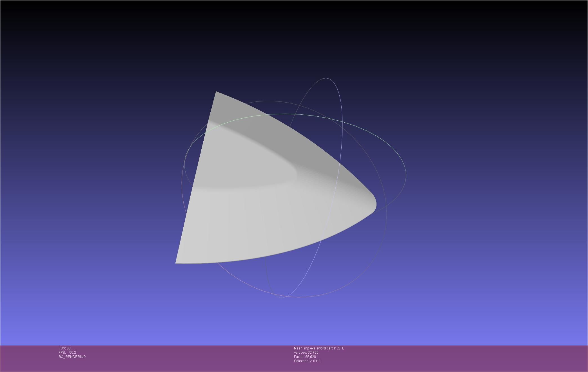Click the FPS 66.2 readout
Screen dimensions: 588x372
point(67,353)
